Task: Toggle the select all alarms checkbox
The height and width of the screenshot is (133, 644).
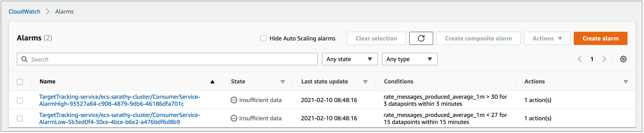Action: coord(20,82)
